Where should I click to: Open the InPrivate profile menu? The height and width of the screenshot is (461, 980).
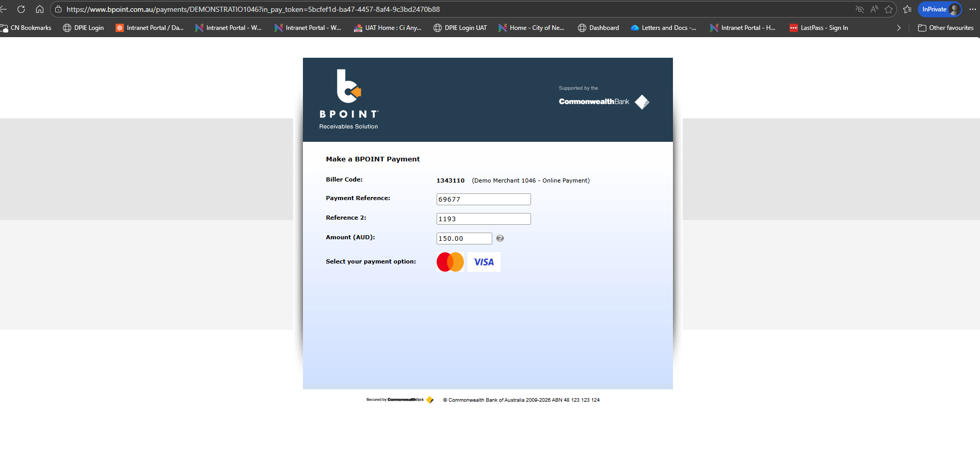click(940, 9)
